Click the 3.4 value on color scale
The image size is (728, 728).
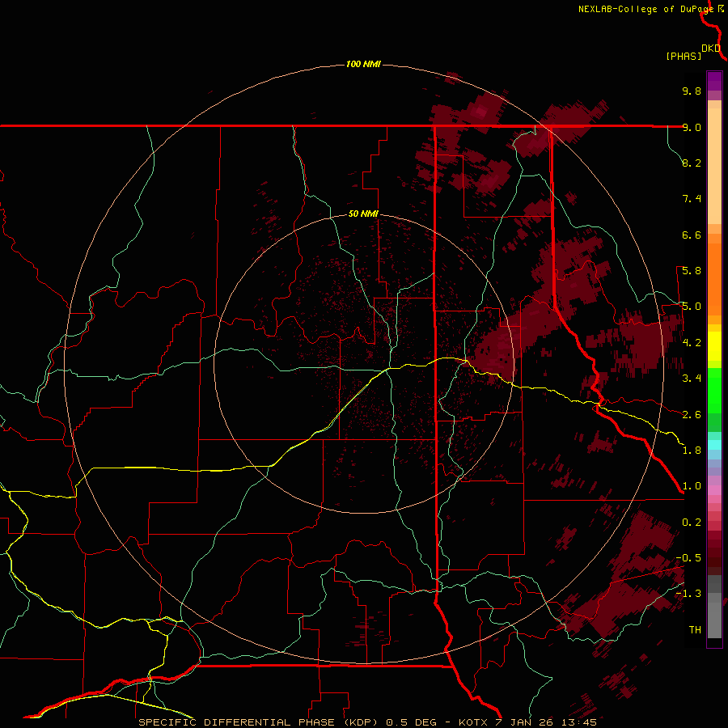coord(692,378)
